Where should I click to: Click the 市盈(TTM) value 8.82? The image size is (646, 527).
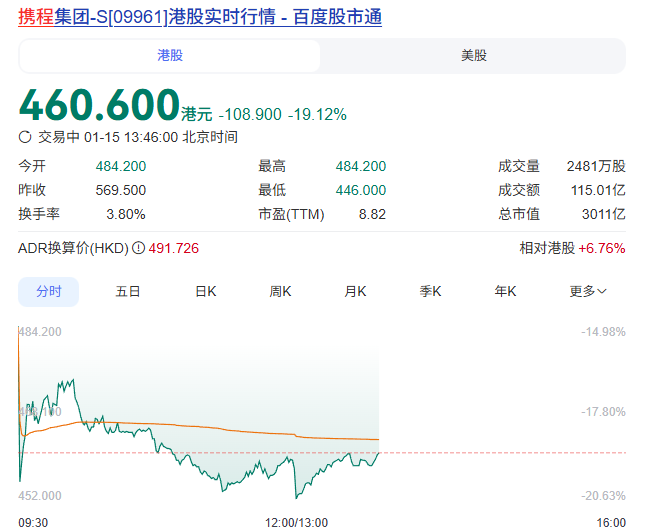pos(372,214)
